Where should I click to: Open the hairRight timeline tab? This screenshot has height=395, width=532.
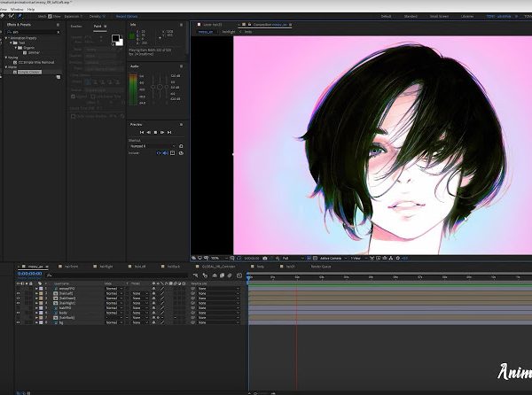pyautogui.click(x=106, y=267)
